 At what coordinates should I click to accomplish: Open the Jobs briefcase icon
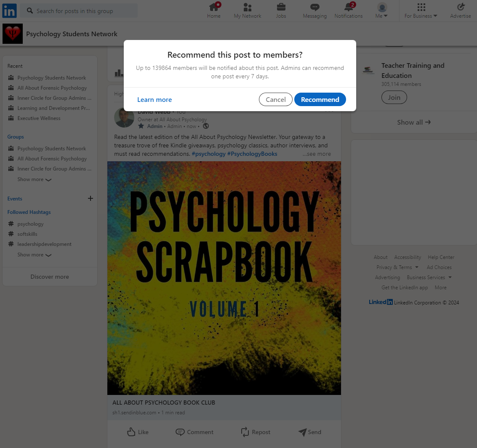[281, 7]
